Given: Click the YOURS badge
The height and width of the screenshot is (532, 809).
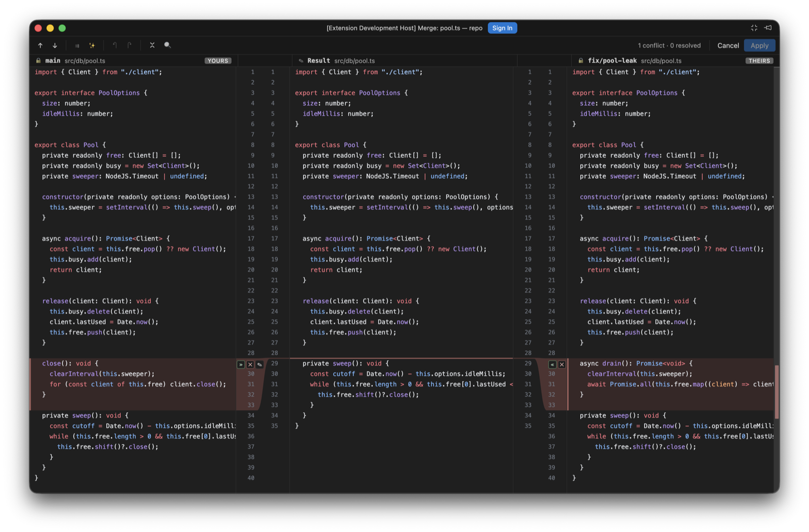Looking at the screenshot, I should (218, 61).
